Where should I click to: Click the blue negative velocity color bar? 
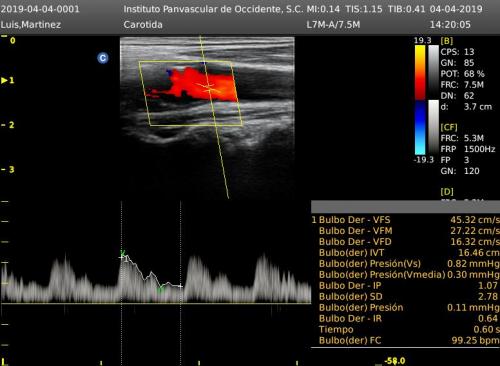coord(420,128)
